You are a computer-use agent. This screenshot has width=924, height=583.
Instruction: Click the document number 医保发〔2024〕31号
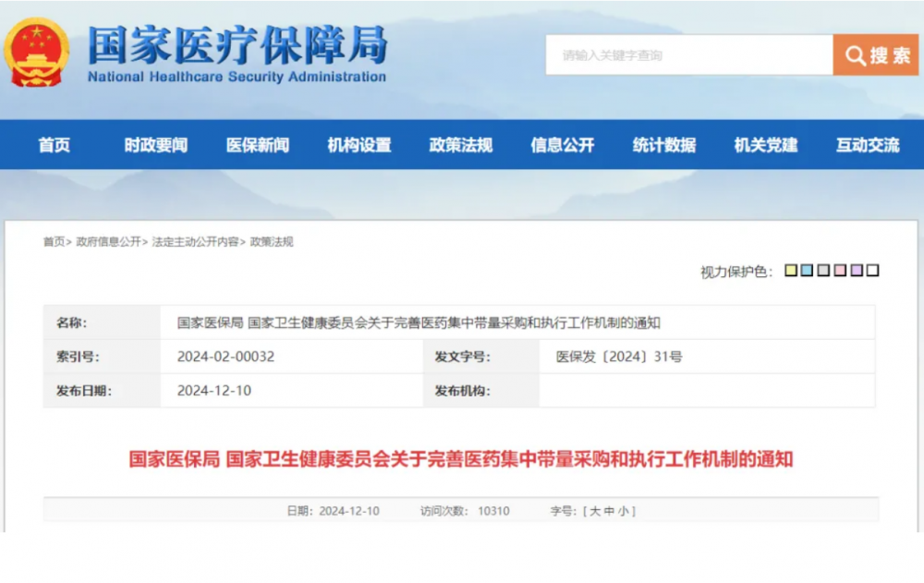[619, 357]
